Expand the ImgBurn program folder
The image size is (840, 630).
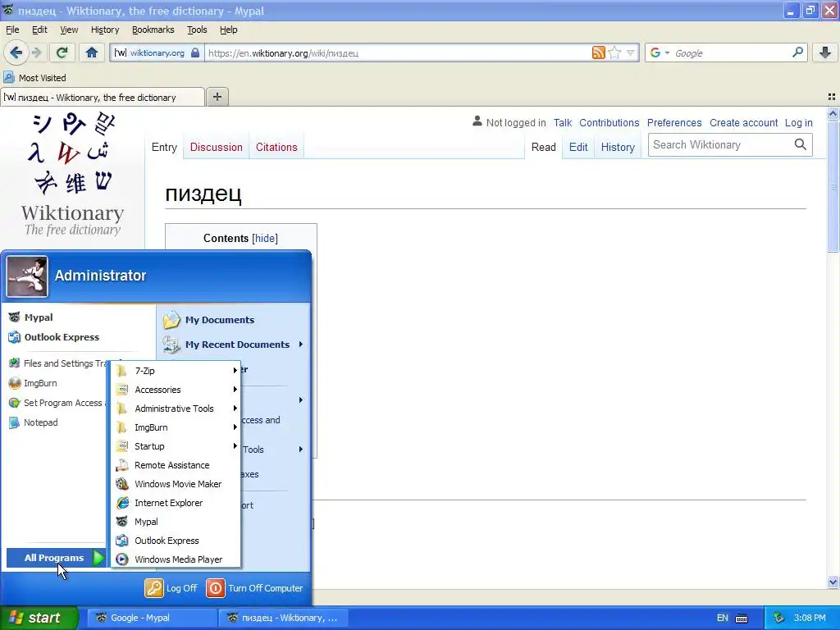click(176, 427)
